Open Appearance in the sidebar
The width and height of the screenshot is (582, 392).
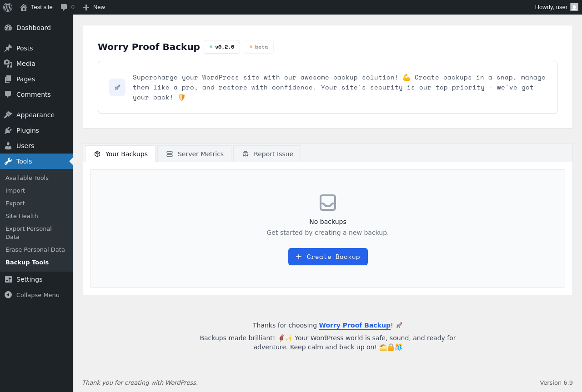(36, 115)
